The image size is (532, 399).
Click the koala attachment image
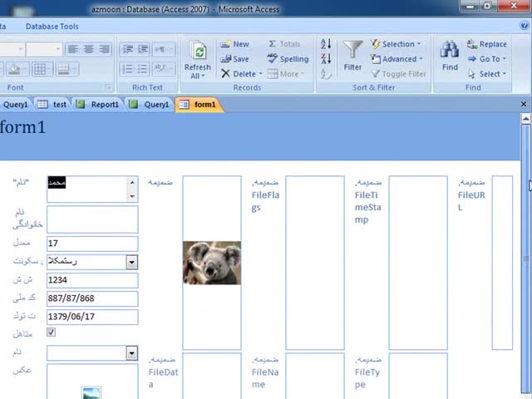coord(212,263)
